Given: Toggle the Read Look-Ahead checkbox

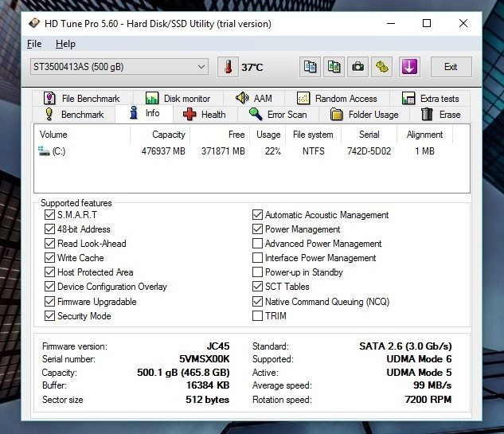Looking at the screenshot, I should point(49,244).
